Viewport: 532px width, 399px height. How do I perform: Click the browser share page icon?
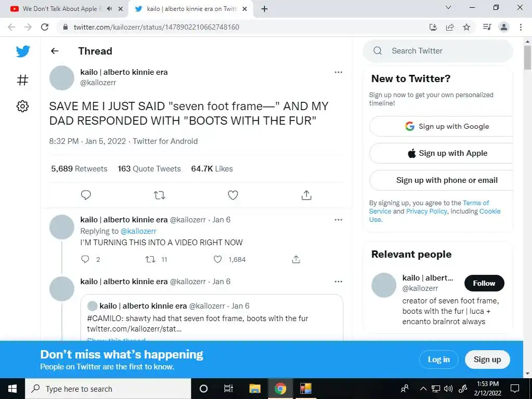(x=450, y=27)
